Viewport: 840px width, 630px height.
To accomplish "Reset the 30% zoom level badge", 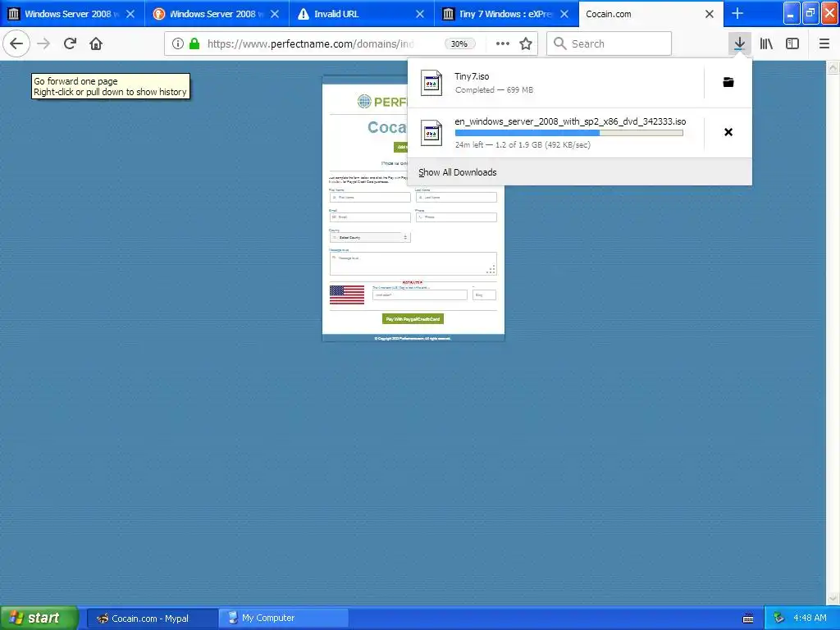I will tap(459, 44).
